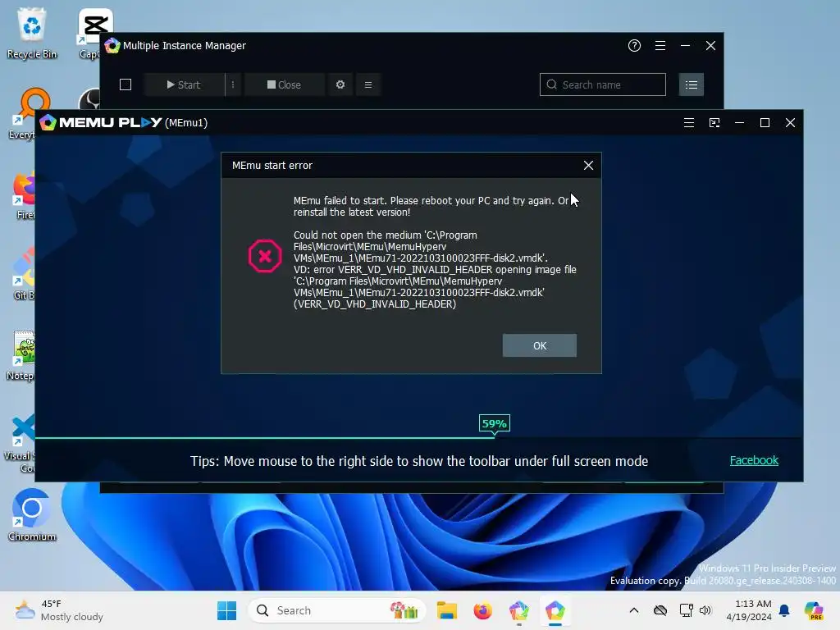Click Start in Multiple Instance Manager
Viewport: 840px width, 630px height.
[x=184, y=84]
